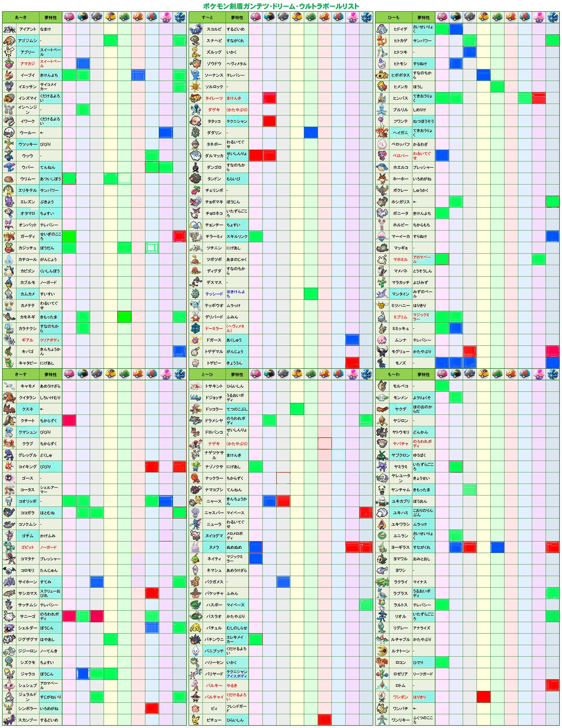The width and height of the screenshot is (562, 728).
Task: Click the す～と section header
Action: click(207, 17)
